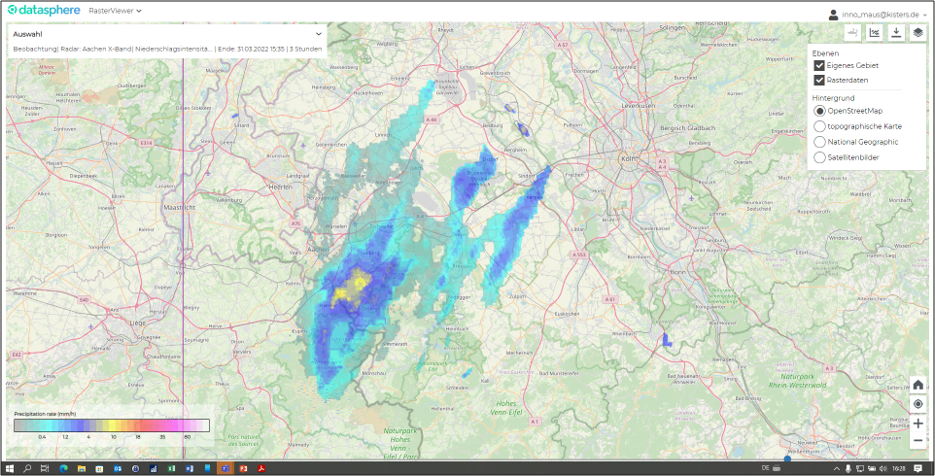This screenshot has height=476, width=935.
Task: Open the RasterViewer app menu
Action: click(x=115, y=11)
